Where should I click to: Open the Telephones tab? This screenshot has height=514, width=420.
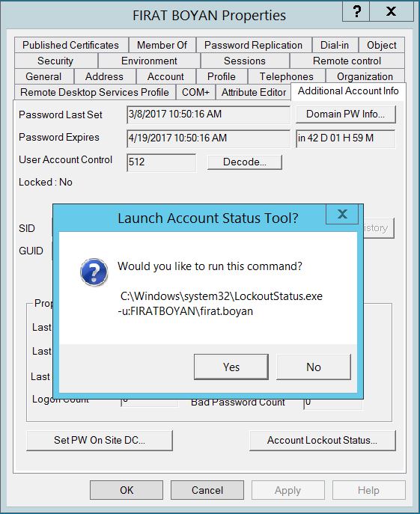tap(287, 76)
